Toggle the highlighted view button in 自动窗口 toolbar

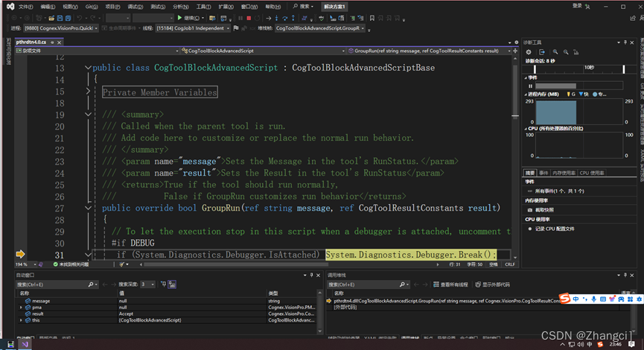172,284
